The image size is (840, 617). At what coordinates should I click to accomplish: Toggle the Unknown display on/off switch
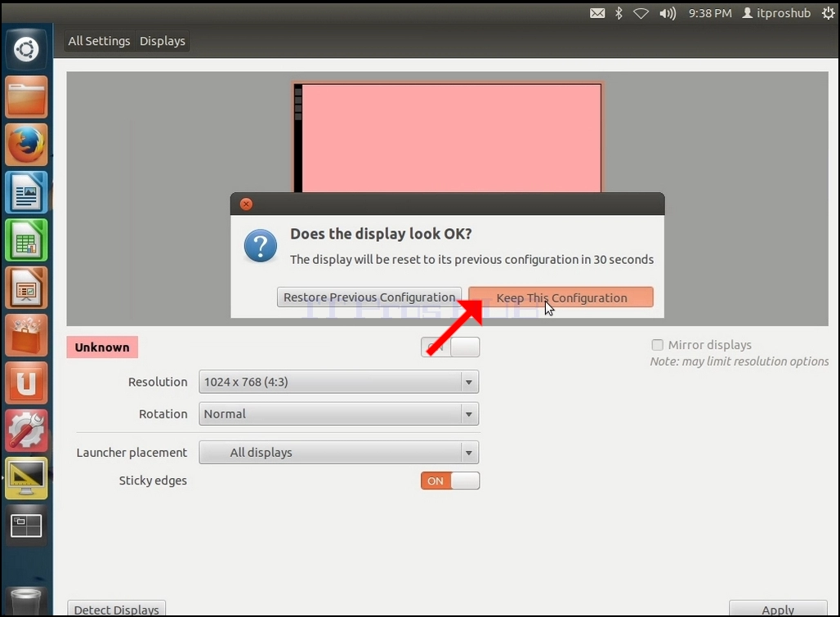(x=450, y=347)
